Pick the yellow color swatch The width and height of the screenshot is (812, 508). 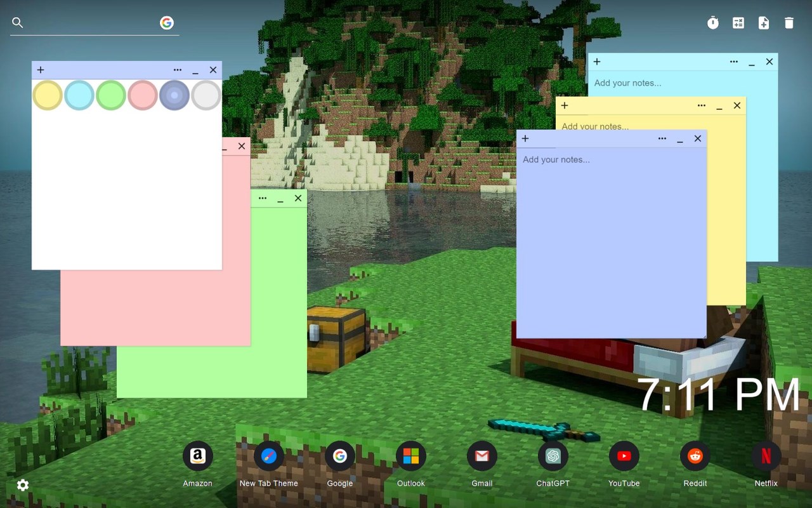(48, 95)
